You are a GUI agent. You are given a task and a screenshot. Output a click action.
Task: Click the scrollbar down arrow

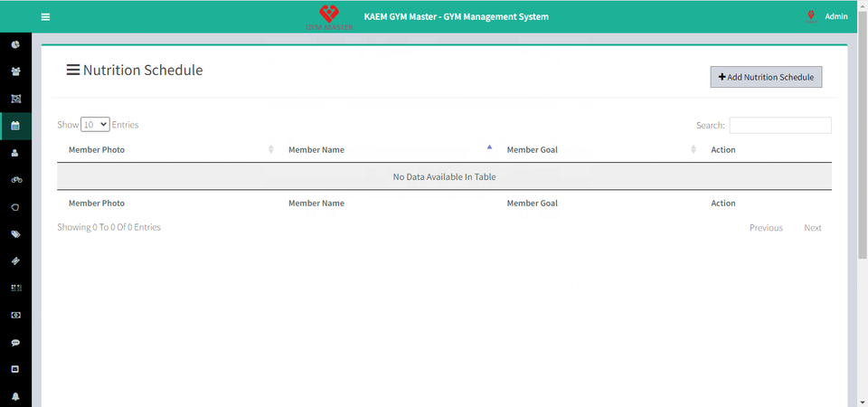(x=863, y=402)
